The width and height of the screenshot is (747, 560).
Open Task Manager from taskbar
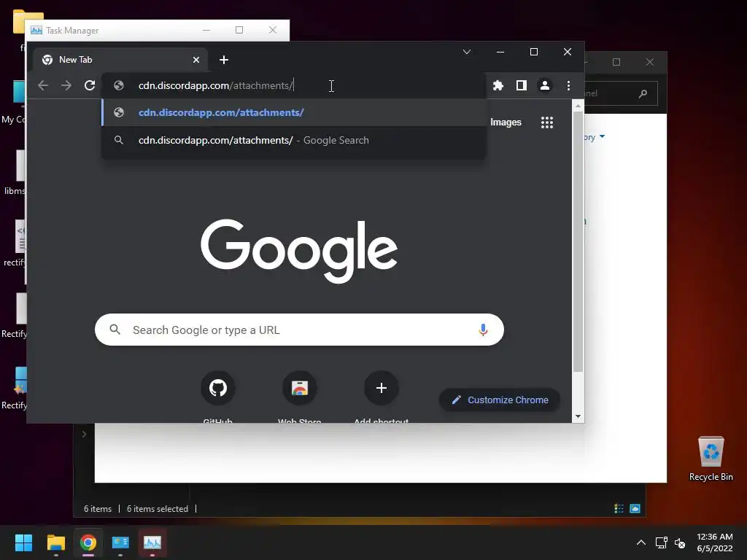point(152,542)
